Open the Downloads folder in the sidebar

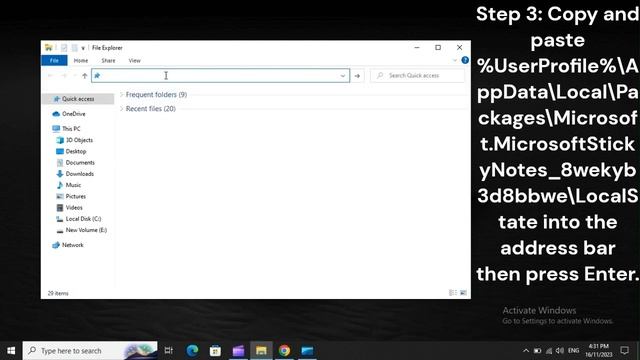point(80,174)
